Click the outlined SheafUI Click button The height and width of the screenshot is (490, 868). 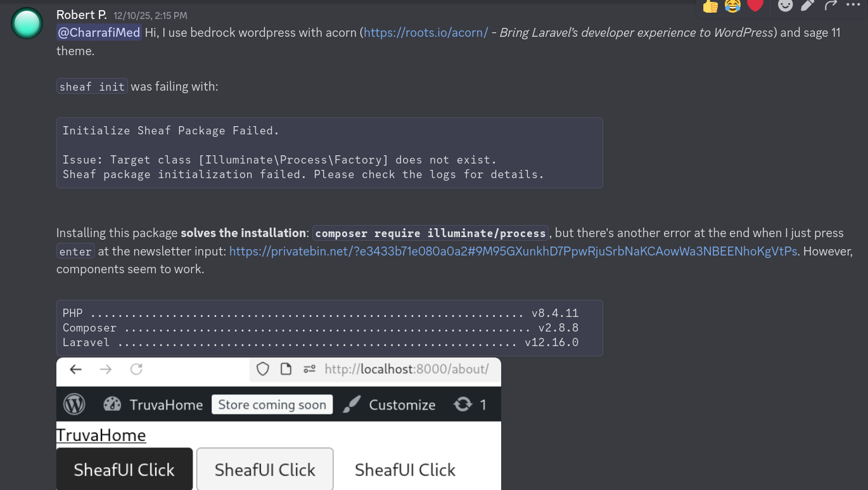tap(265, 469)
